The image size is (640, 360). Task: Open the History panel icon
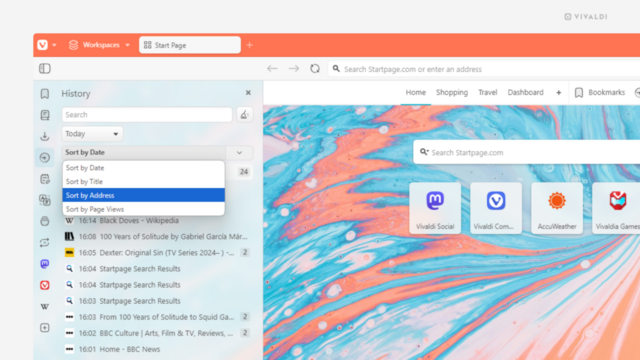(45, 158)
